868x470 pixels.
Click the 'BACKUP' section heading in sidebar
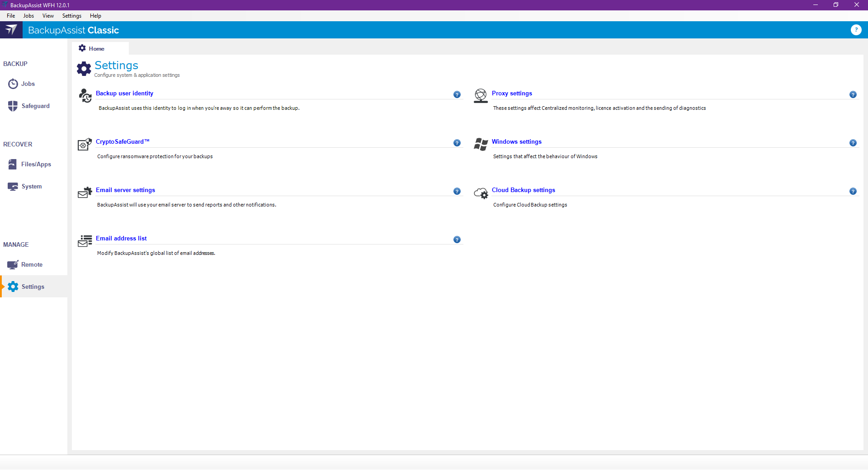(x=15, y=64)
